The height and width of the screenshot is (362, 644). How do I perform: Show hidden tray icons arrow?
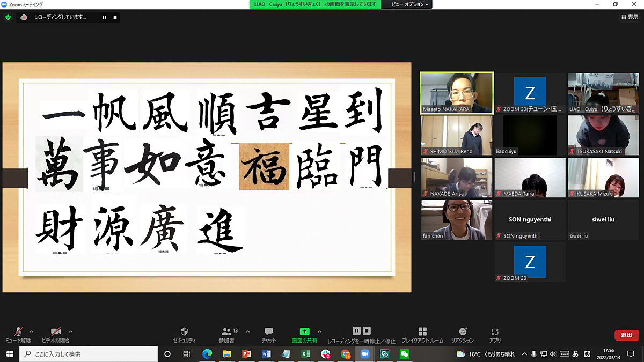point(524,354)
